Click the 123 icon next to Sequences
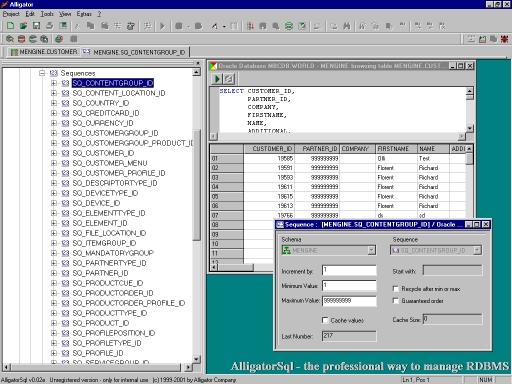 click(53, 73)
